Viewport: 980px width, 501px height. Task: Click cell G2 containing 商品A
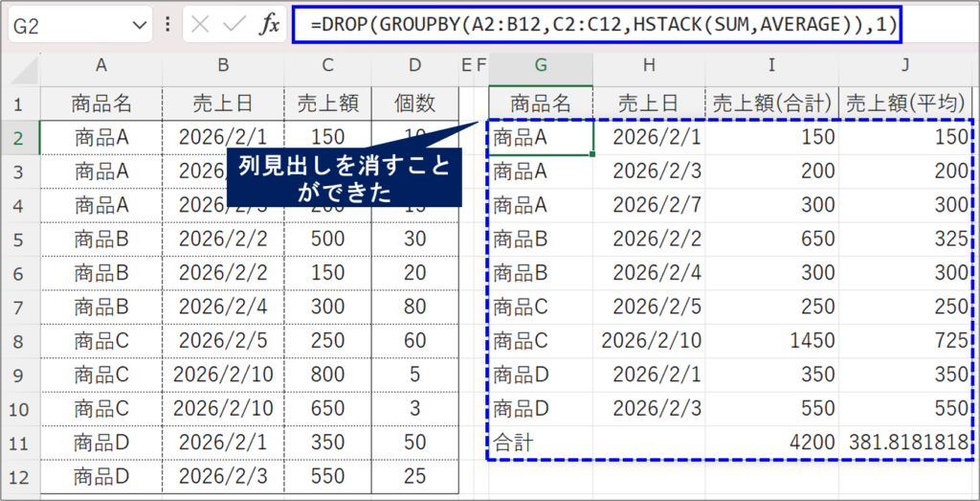click(541, 138)
